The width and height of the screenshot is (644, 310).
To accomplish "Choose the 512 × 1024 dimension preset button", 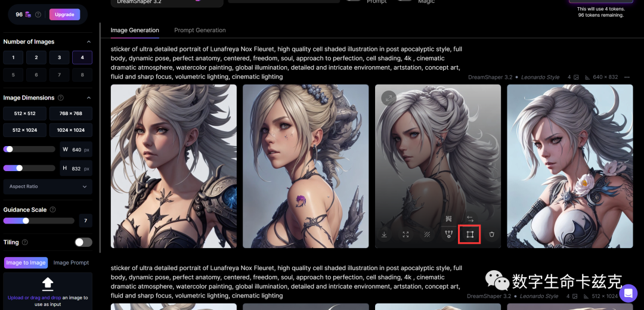I will 24,130.
